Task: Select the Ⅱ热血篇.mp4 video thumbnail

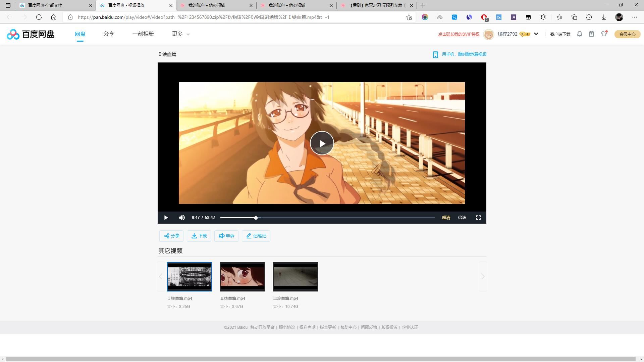Action: tap(242, 276)
